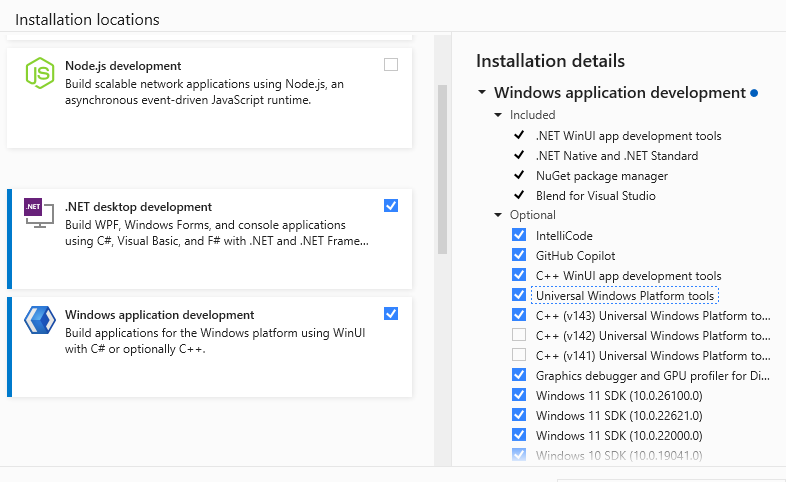Click the blue dot beside Windows application development
The image size is (786, 482).
tap(754, 93)
